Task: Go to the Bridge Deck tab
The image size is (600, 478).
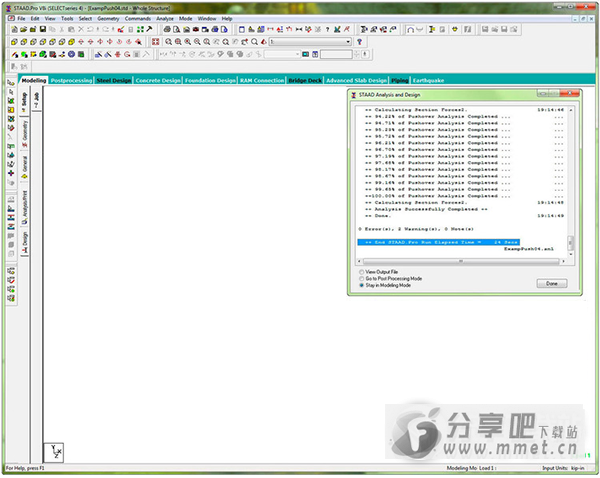Action: coord(305,80)
